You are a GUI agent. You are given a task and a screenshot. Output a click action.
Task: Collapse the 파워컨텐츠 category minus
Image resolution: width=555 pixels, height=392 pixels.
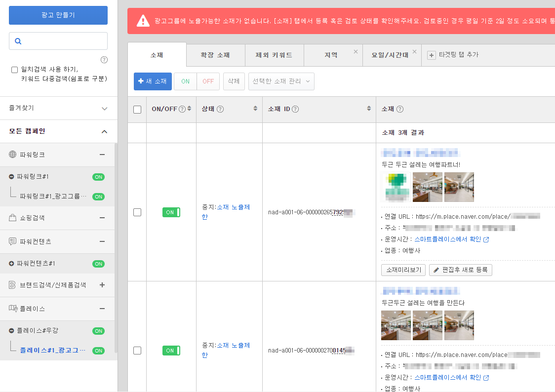[102, 241]
